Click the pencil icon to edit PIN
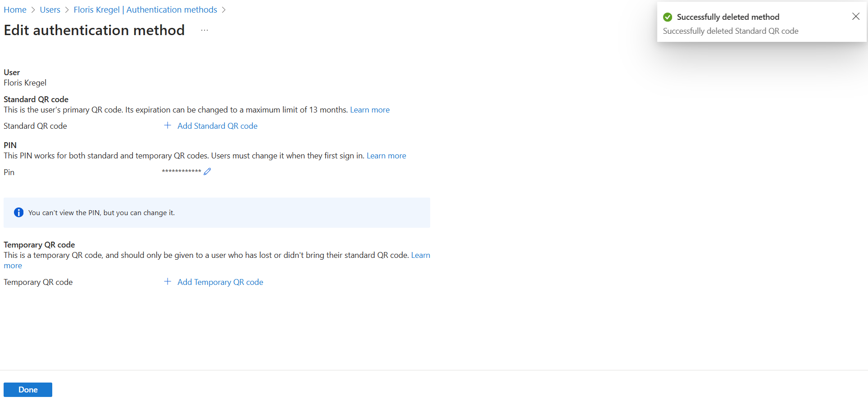868x401 pixels. click(207, 171)
